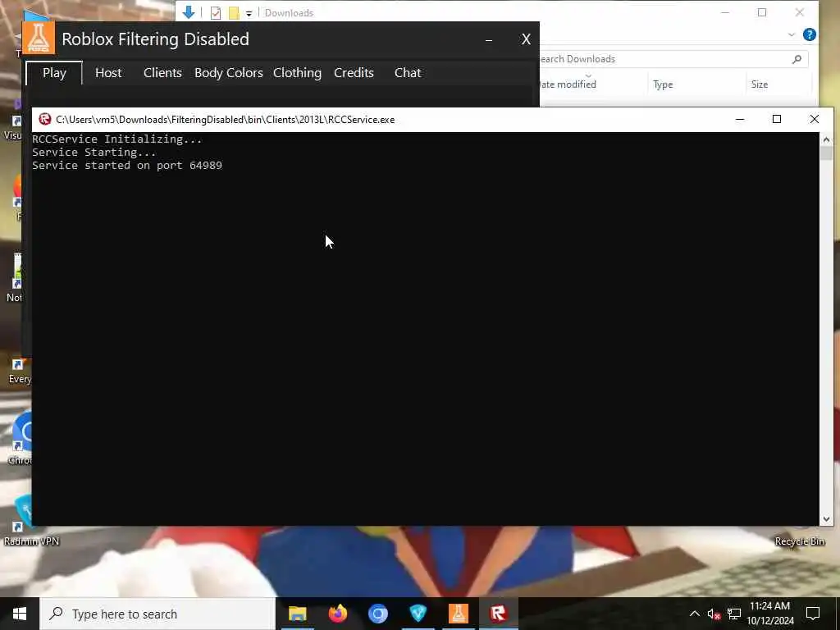Open the quick access toolbar dropdown arrow in Downloads
Viewport: 840px width, 630px height.
249,13
